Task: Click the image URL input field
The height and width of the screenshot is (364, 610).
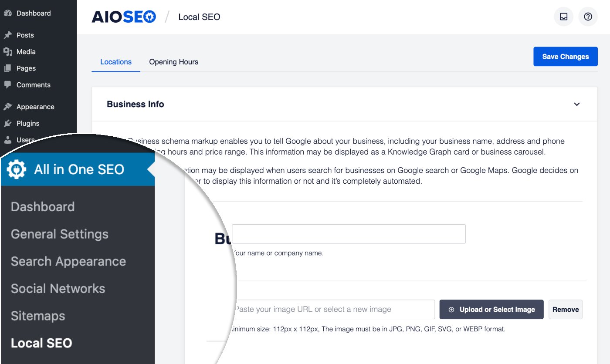Action: pyautogui.click(x=333, y=310)
